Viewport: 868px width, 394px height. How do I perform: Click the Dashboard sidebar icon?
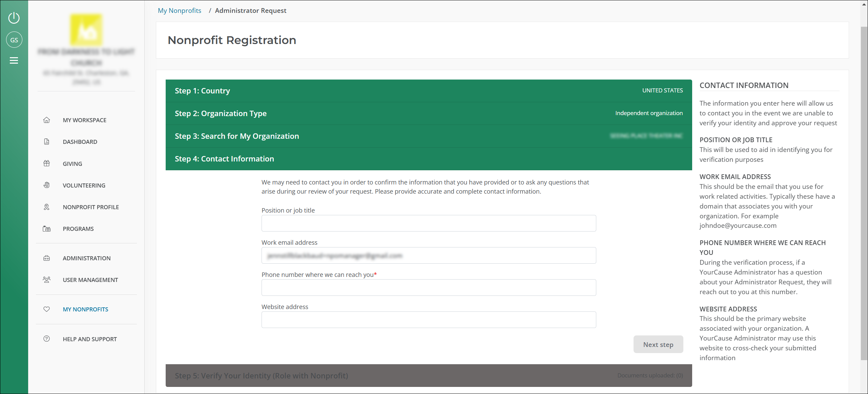point(46,142)
